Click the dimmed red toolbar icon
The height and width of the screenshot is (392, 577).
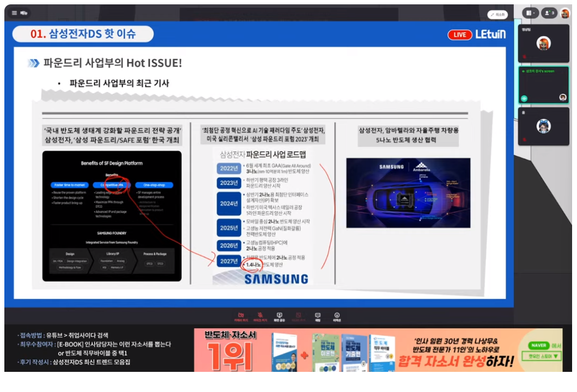point(299,317)
